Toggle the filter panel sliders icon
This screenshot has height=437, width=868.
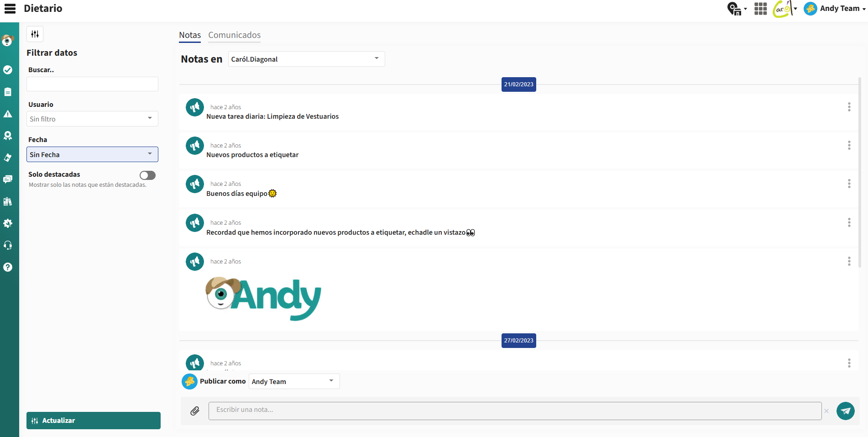(x=35, y=34)
